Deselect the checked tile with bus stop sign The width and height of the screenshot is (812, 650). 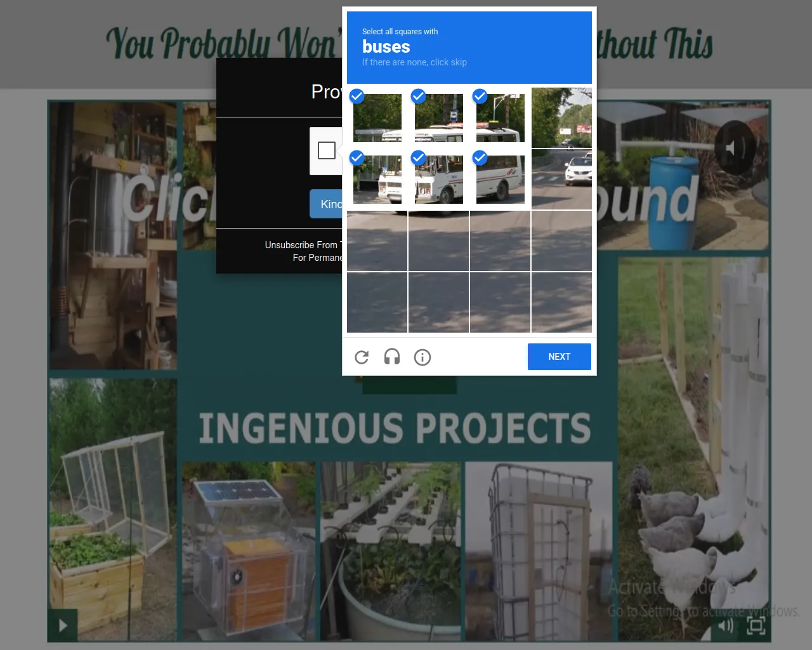pyautogui.click(x=439, y=118)
